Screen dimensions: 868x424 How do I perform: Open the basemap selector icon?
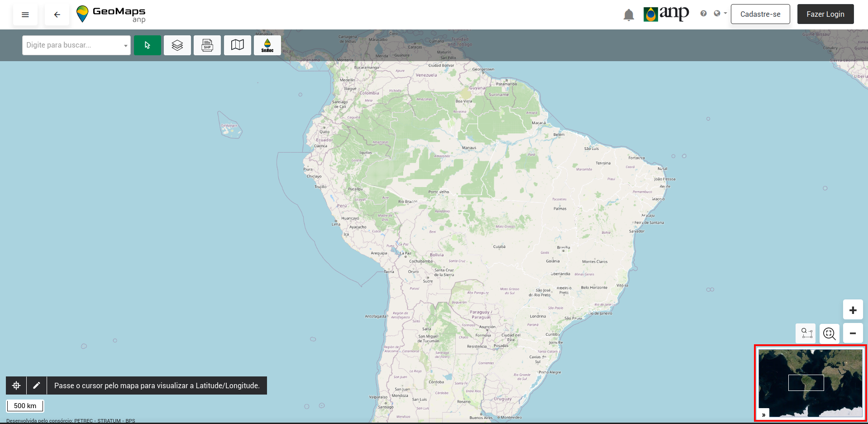coord(238,45)
